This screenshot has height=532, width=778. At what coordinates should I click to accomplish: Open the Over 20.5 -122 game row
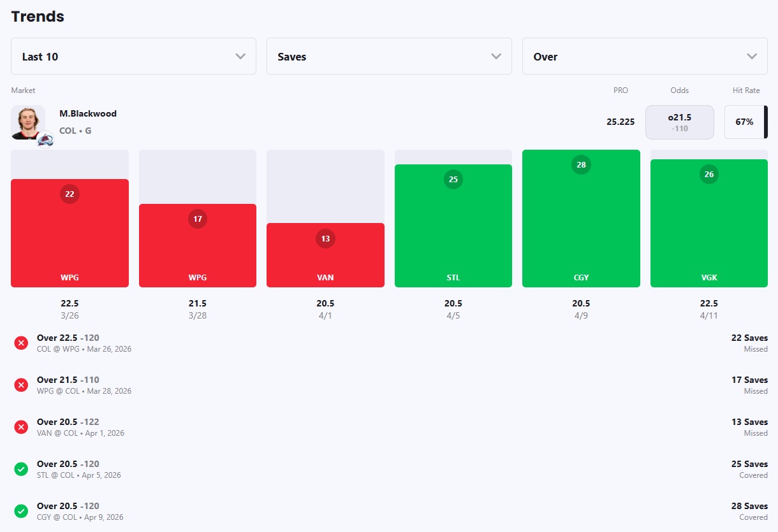coord(68,422)
